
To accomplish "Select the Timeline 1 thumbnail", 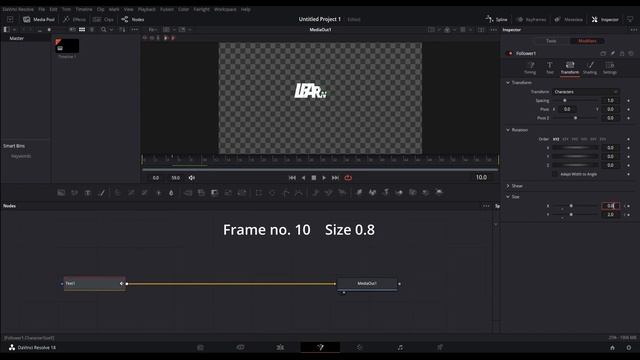I will (x=67, y=46).
